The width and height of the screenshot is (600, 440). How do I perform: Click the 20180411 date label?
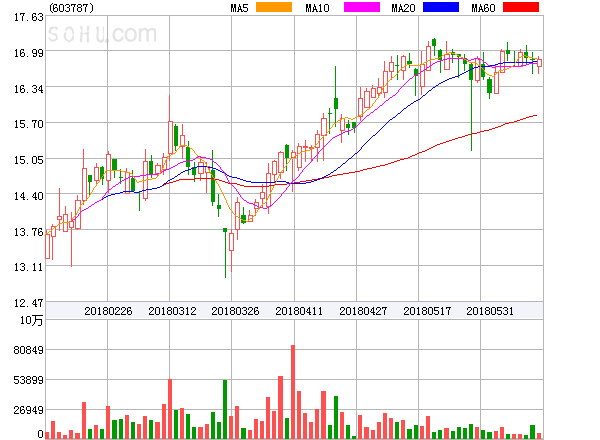pos(299,311)
